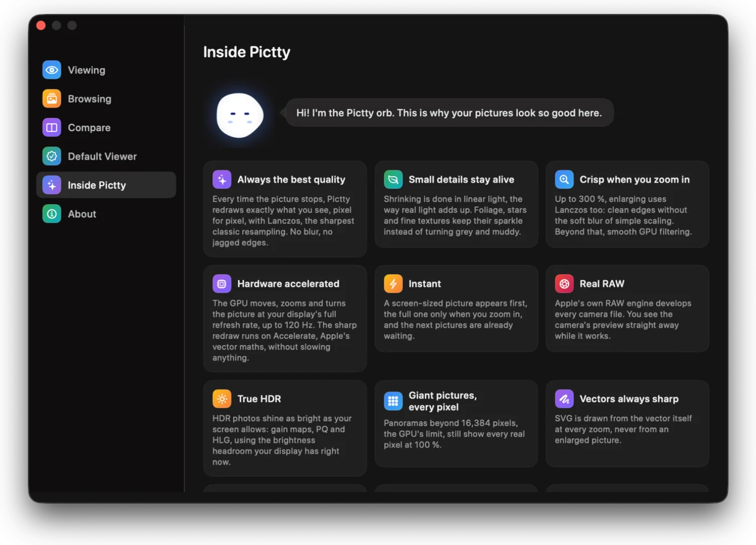Click the paragraph starting 'HDR photos shine as bright'
The width and height of the screenshot is (756, 545).
(x=282, y=440)
